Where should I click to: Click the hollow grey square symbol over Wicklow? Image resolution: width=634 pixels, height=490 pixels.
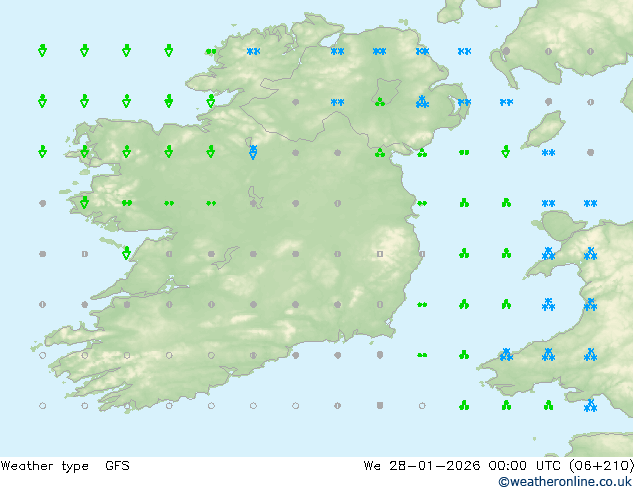(x=380, y=254)
